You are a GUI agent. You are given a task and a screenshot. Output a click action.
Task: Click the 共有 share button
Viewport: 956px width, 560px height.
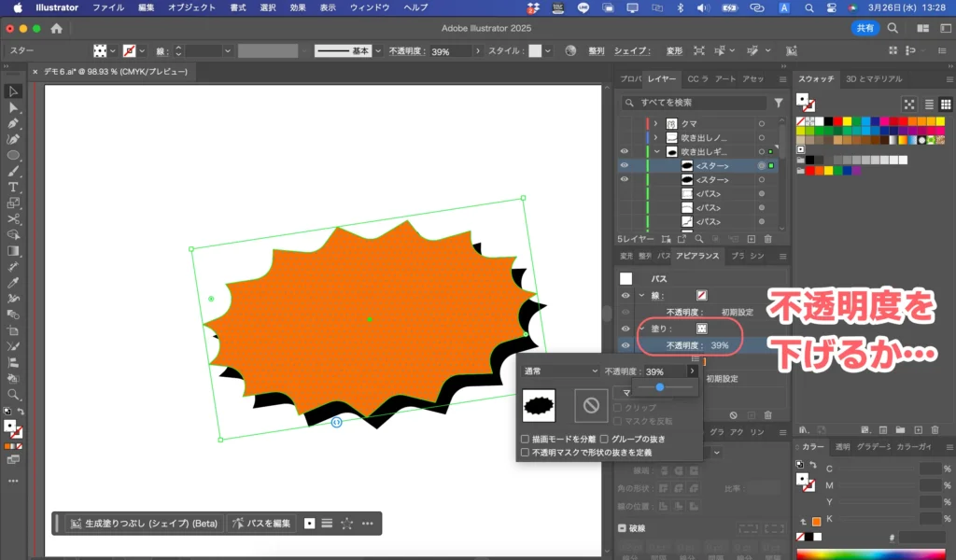point(865,28)
